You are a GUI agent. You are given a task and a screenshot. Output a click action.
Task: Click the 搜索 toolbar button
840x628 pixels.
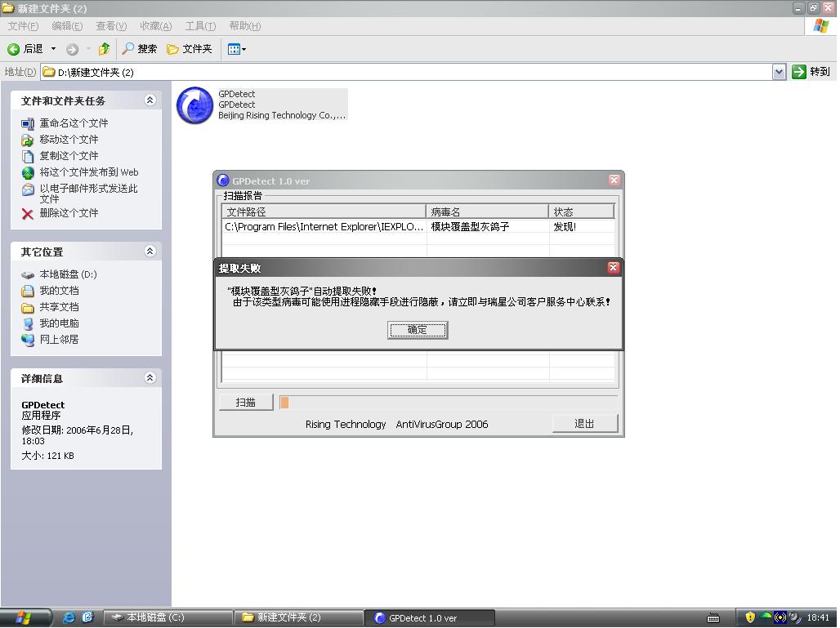[x=139, y=49]
